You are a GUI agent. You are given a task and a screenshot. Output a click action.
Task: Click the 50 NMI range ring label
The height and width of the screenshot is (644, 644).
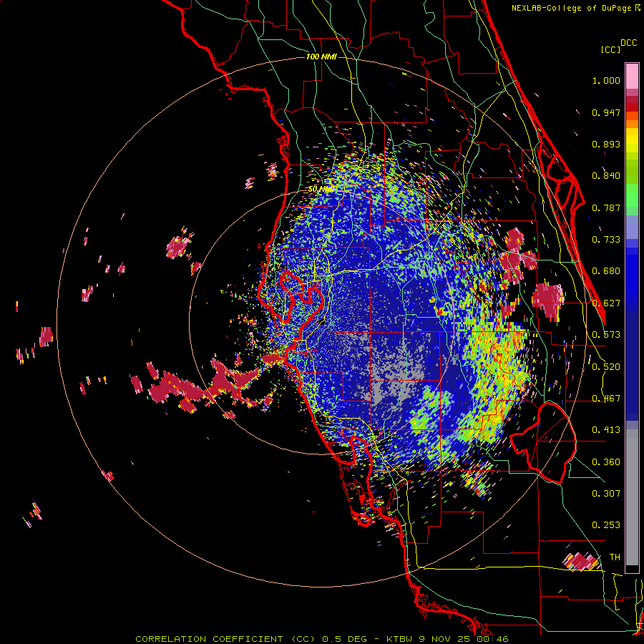321,190
